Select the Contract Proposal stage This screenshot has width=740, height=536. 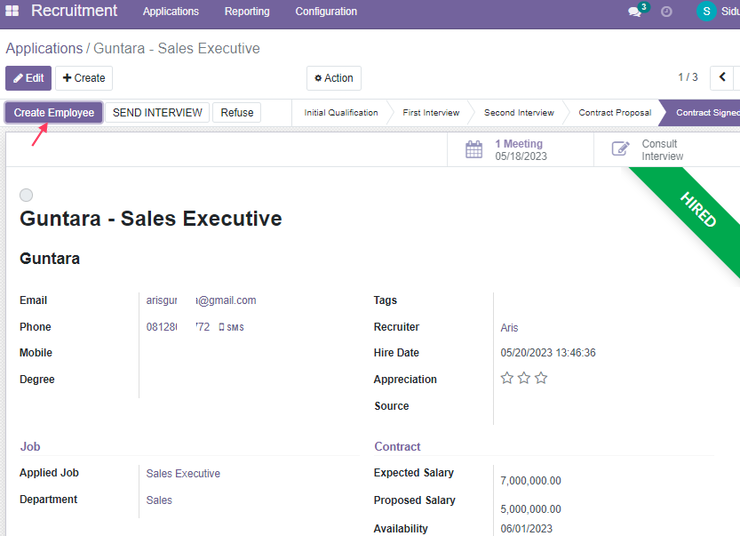(614, 113)
